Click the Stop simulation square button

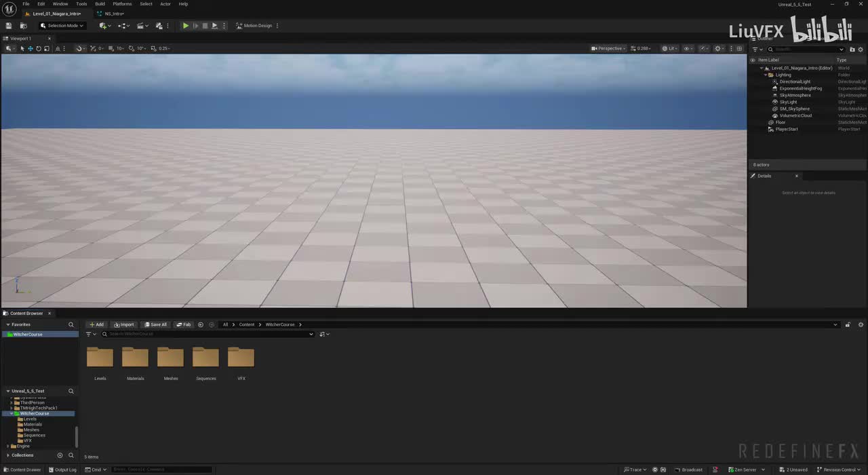pos(205,26)
